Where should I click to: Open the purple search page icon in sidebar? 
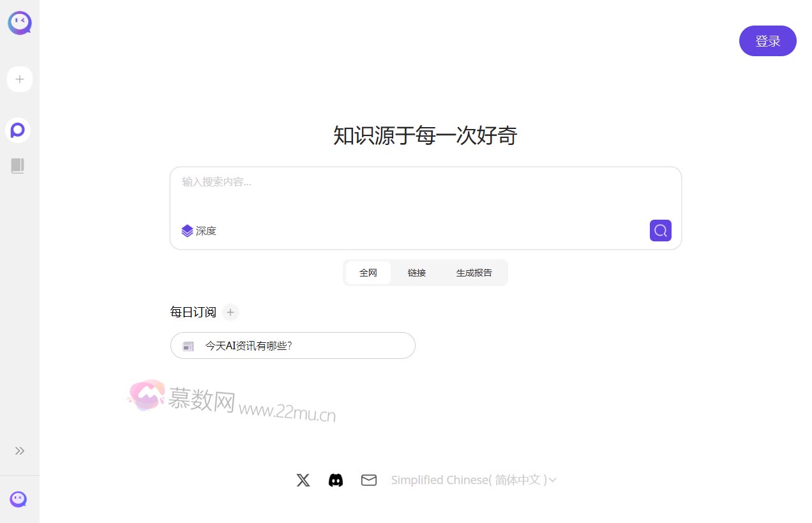tap(18, 130)
